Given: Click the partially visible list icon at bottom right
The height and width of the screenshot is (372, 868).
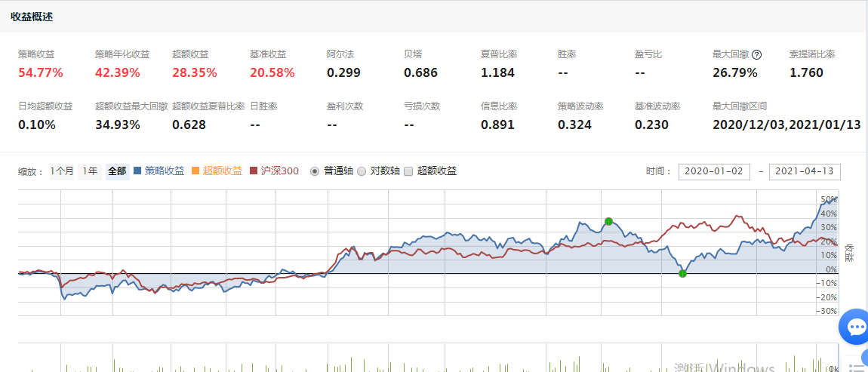Looking at the screenshot, I should (x=856, y=367).
